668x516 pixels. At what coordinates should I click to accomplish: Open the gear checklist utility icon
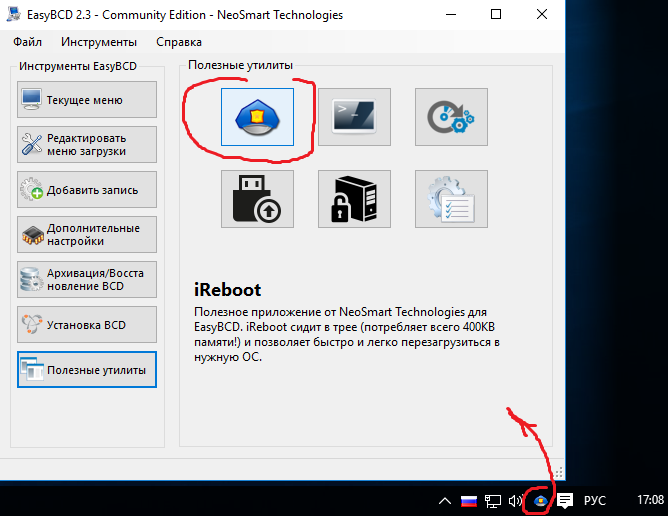452,199
